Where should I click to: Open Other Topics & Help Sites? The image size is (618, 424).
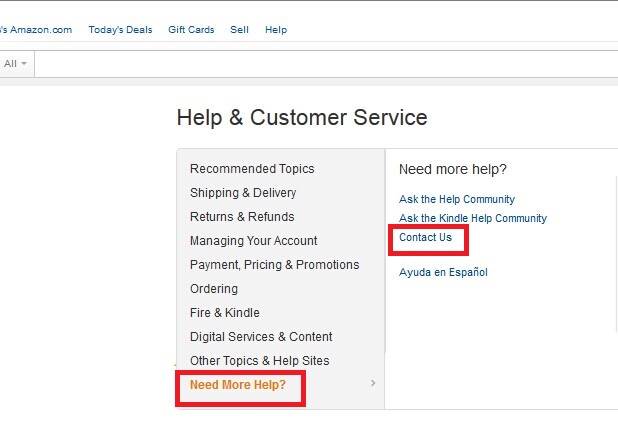click(260, 361)
